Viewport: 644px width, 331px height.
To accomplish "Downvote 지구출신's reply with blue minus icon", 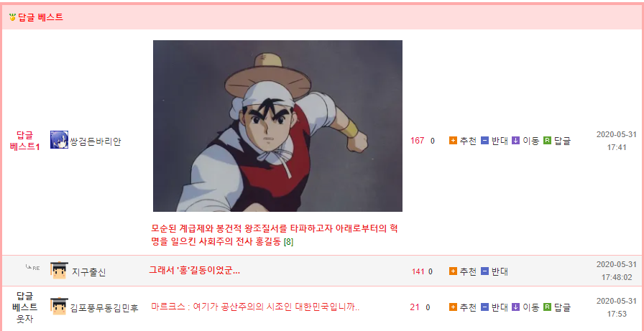I will click(484, 271).
